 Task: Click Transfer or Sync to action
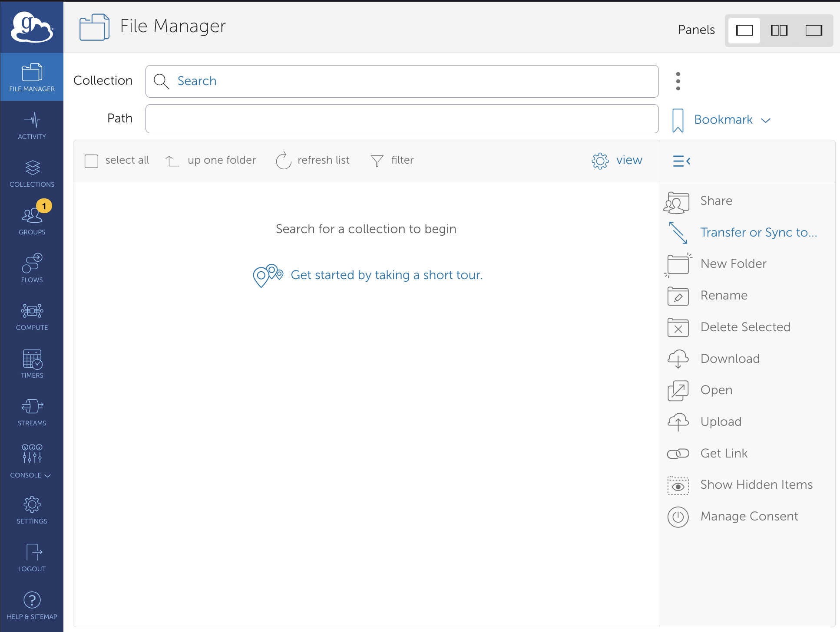(x=758, y=232)
